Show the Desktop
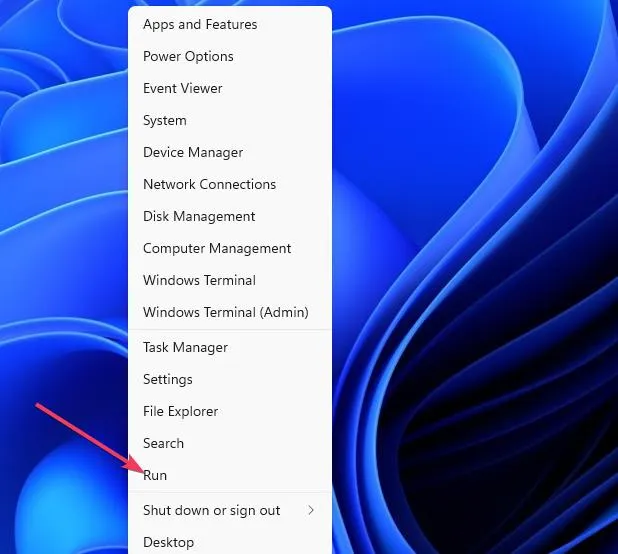The image size is (618, 554). tap(230, 542)
